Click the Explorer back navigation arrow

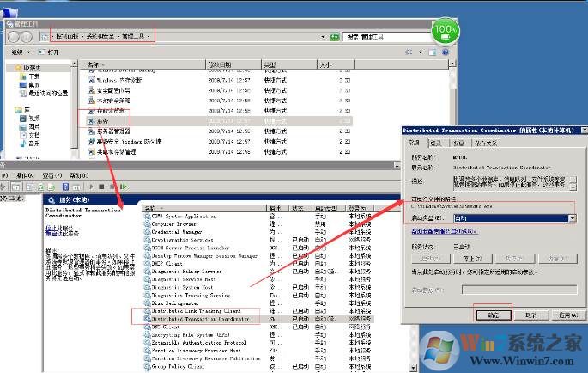tap(15, 36)
